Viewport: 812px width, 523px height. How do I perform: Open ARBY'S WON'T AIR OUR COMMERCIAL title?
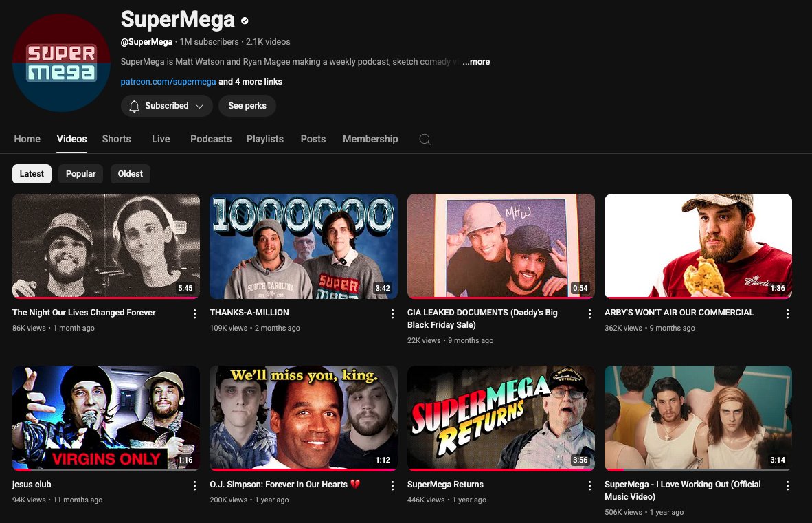[679, 313]
